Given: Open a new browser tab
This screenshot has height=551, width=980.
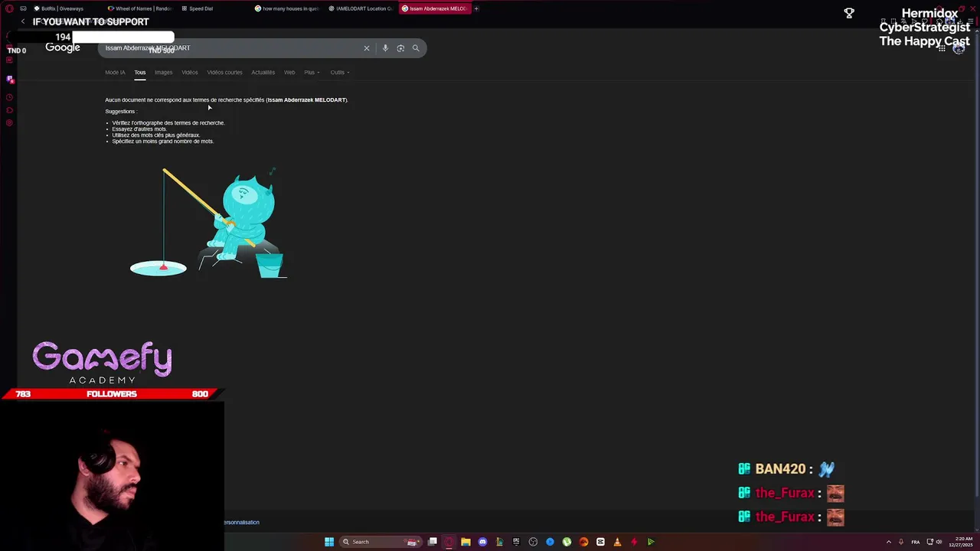Looking at the screenshot, I should click(x=476, y=8).
